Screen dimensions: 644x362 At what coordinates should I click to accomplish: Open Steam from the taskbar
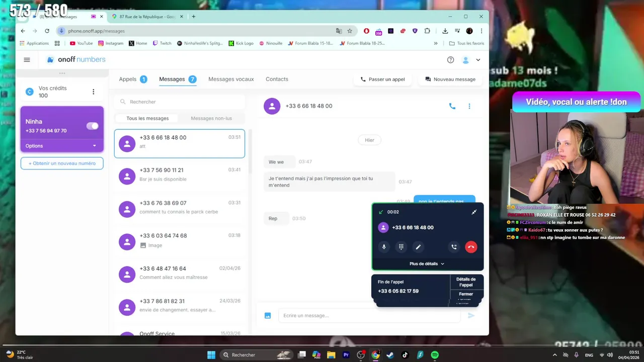390,355
